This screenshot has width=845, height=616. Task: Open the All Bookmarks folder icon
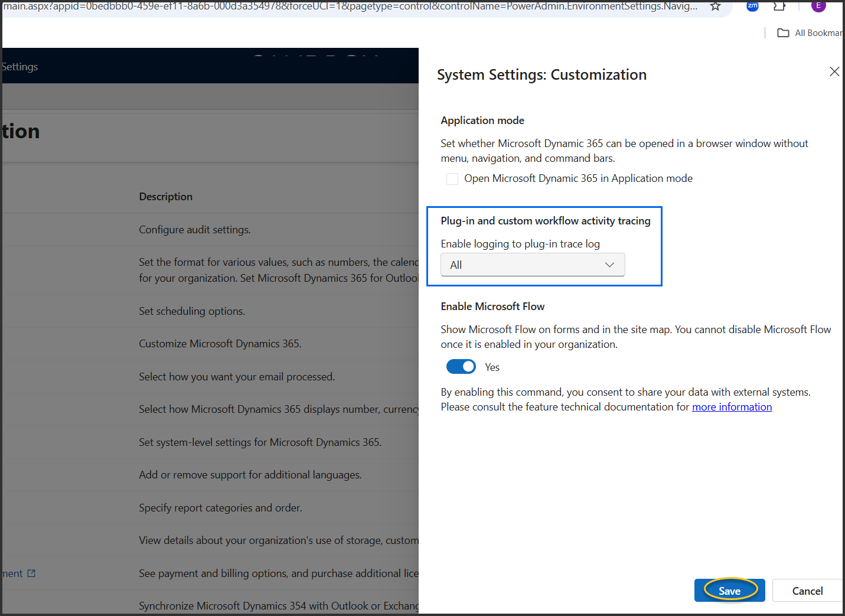[x=783, y=32]
